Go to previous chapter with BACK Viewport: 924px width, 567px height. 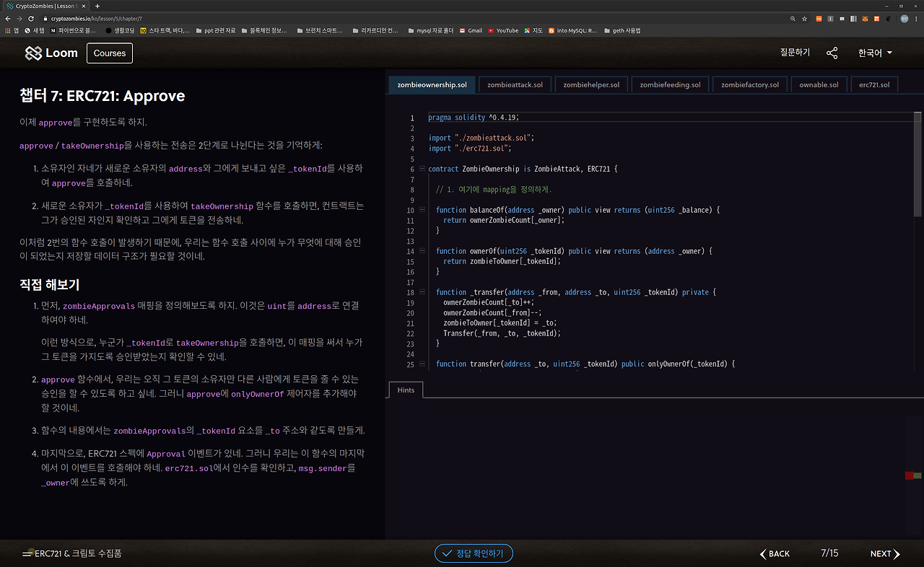click(x=775, y=553)
